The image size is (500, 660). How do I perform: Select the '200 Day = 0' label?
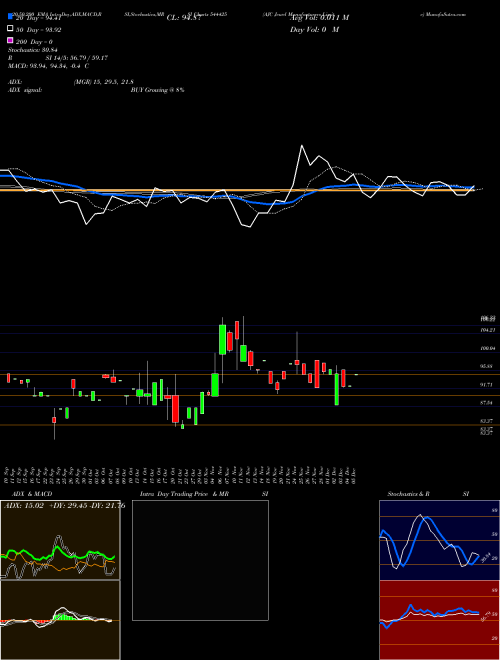pos(34,42)
